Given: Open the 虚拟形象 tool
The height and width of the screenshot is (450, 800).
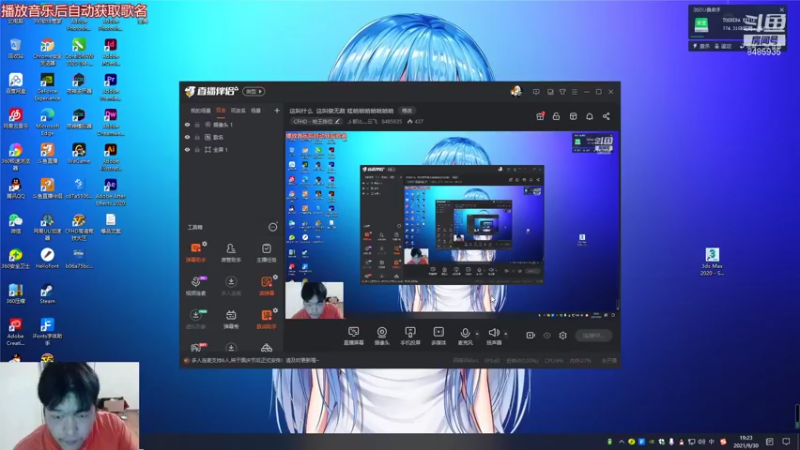Looking at the screenshot, I should point(195,319).
